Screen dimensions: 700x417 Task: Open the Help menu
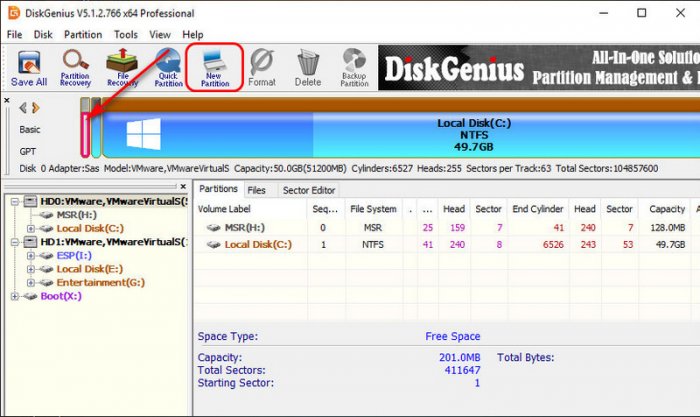(192, 34)
